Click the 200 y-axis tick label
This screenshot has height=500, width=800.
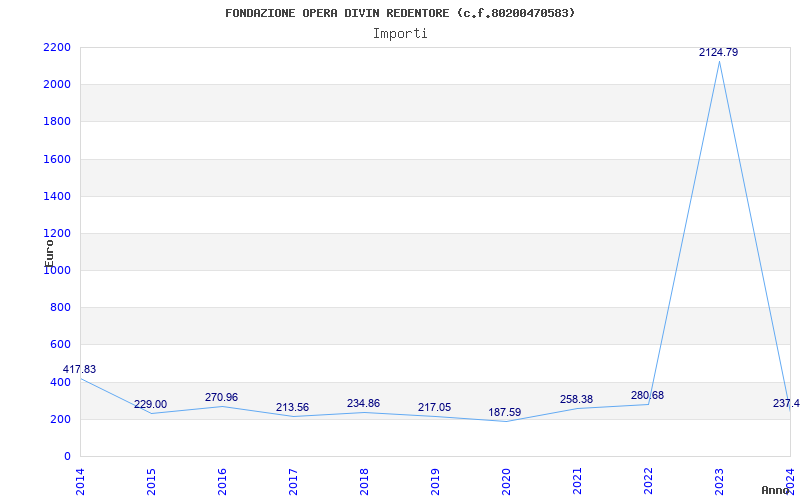(60, 419)
